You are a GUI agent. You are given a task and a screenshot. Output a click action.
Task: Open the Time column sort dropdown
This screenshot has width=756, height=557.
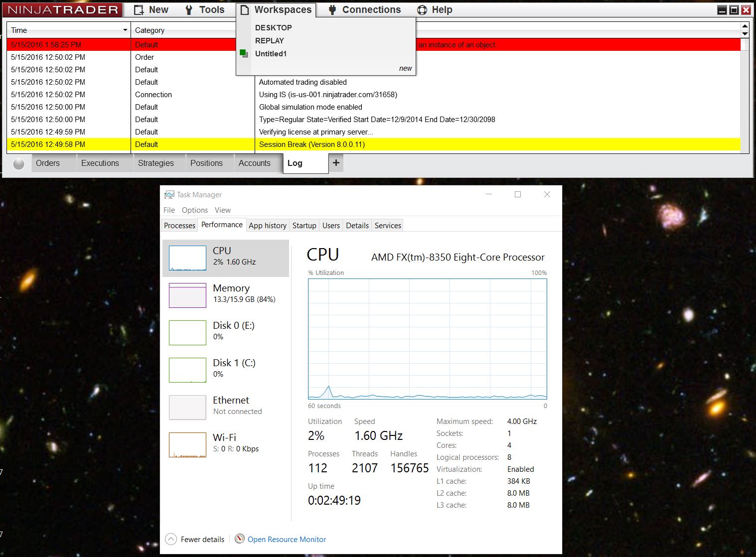click(125, 30)
